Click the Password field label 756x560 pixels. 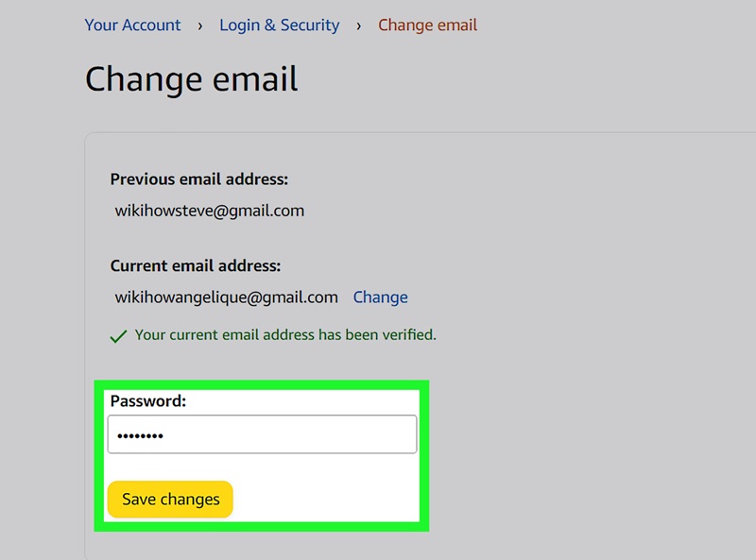[148, 401]
